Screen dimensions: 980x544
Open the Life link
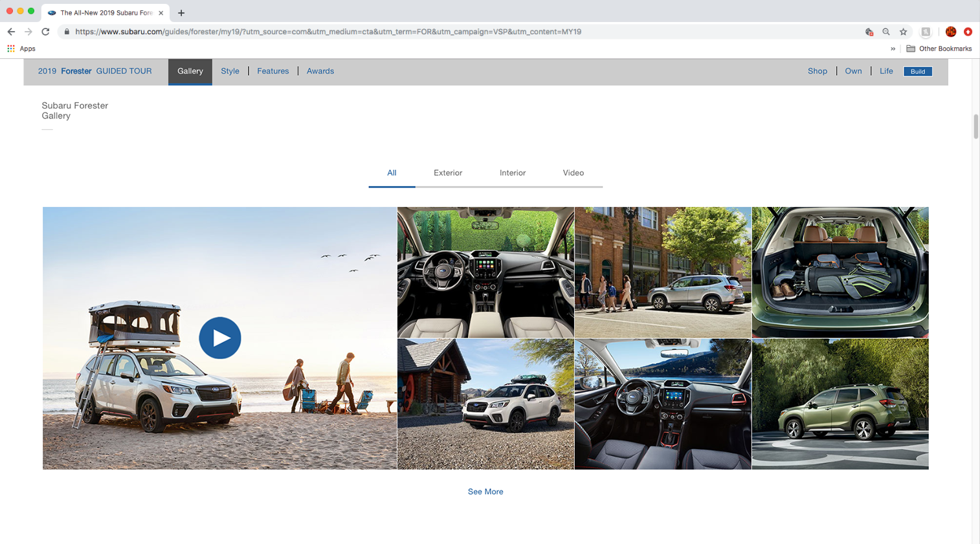(886, 71)
